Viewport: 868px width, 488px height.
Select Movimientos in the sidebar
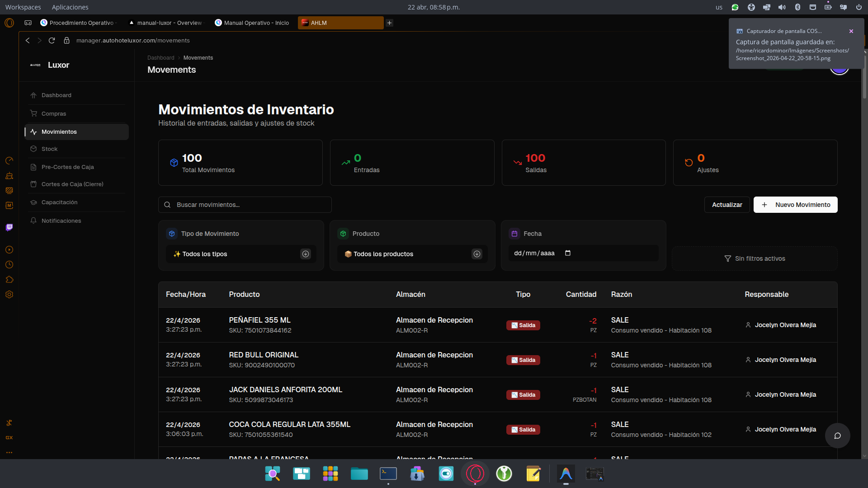[76, 132]
